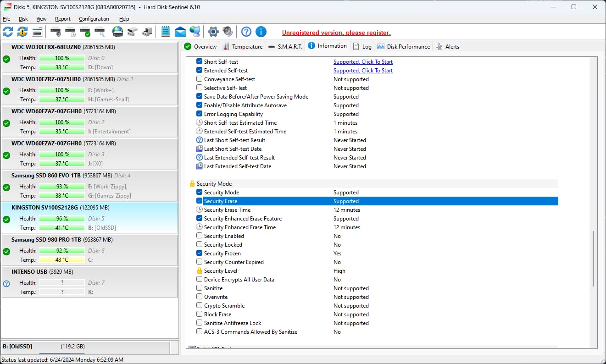Screen dimensions: 606x364
Task: Click the network monitor with globe icon
Action: click(x=195, y=32)
